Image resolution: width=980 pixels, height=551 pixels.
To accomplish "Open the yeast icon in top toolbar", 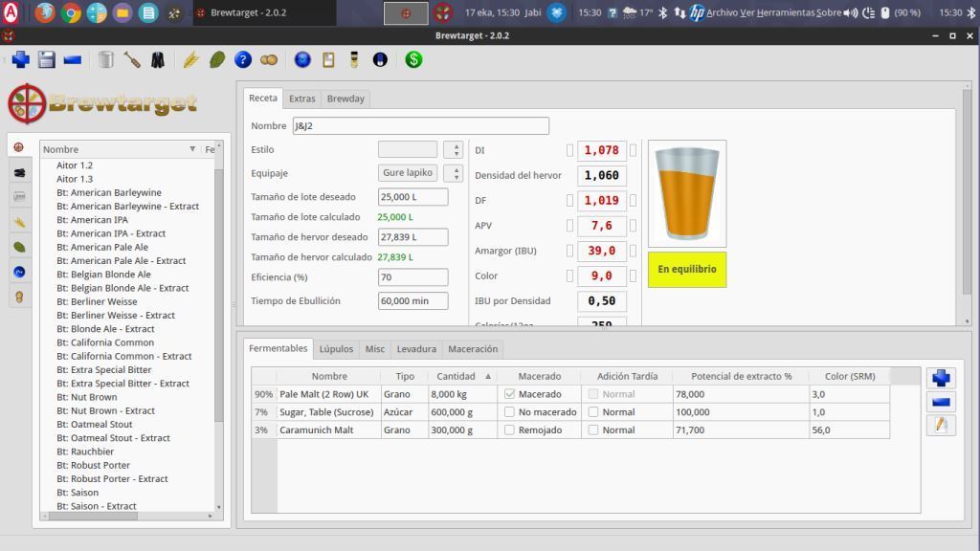I will click(269, 59).
